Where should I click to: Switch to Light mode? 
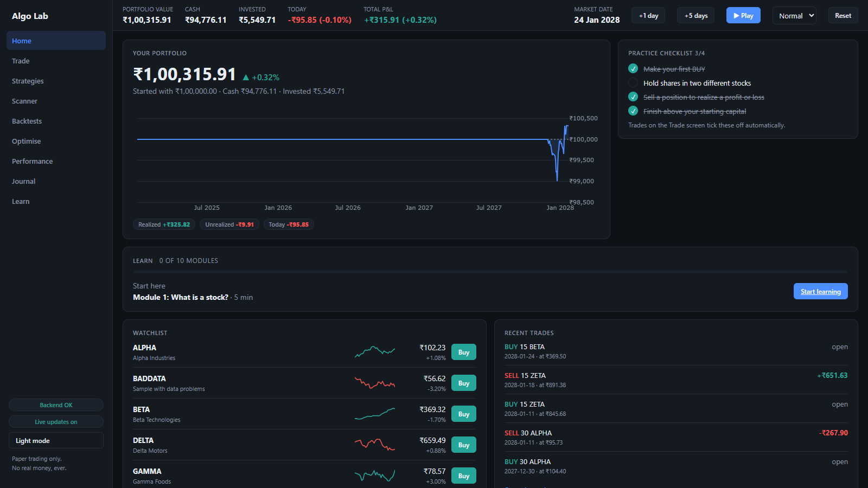[x=56, y=440]
